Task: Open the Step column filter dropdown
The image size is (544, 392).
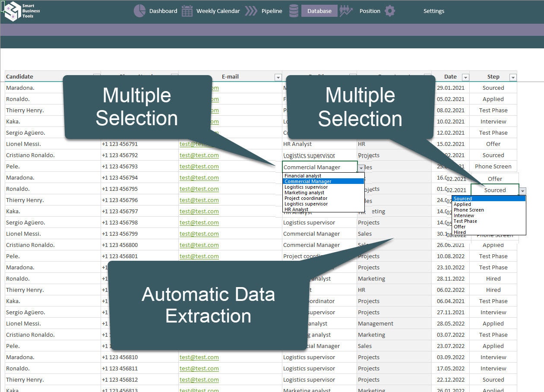Action: tap(513, 77)
